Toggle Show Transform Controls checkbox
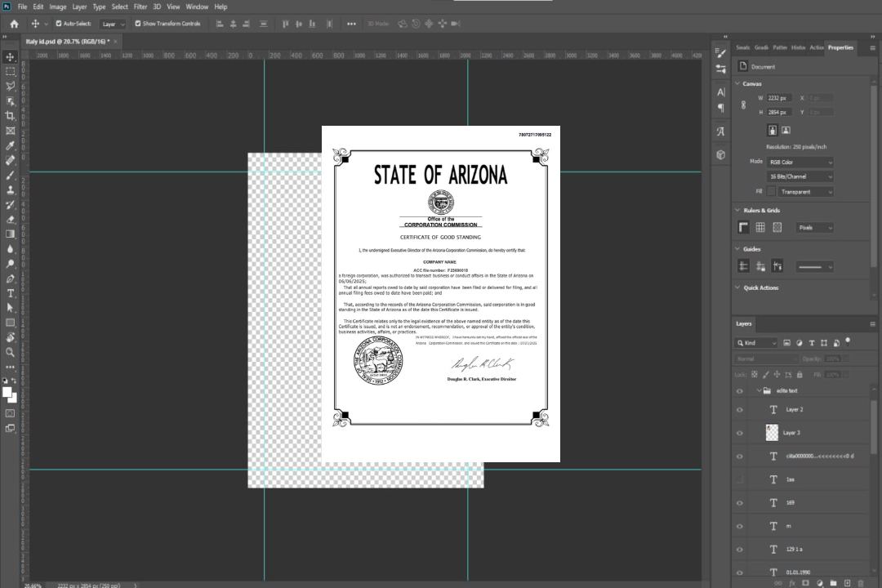Viewport: 882px width, 588px height. (138, 24)
